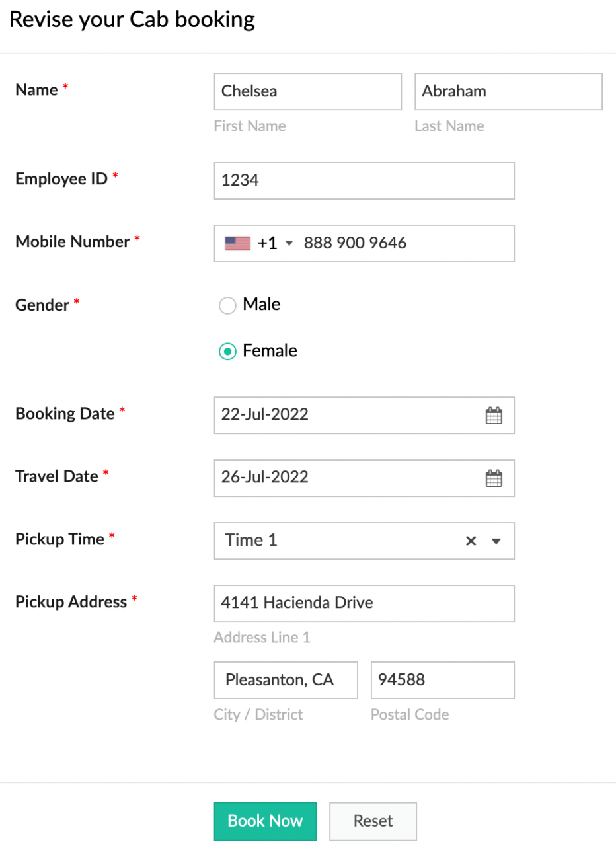Open the Booking Date calendar icon
This screenshot has height=861, width=616.
tap(494, 416)
